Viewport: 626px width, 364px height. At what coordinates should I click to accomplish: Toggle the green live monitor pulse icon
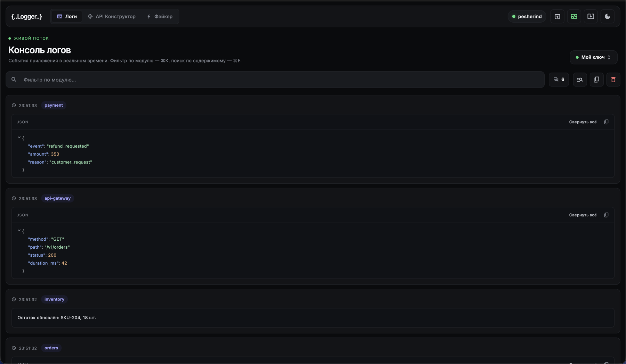[574, 16]
